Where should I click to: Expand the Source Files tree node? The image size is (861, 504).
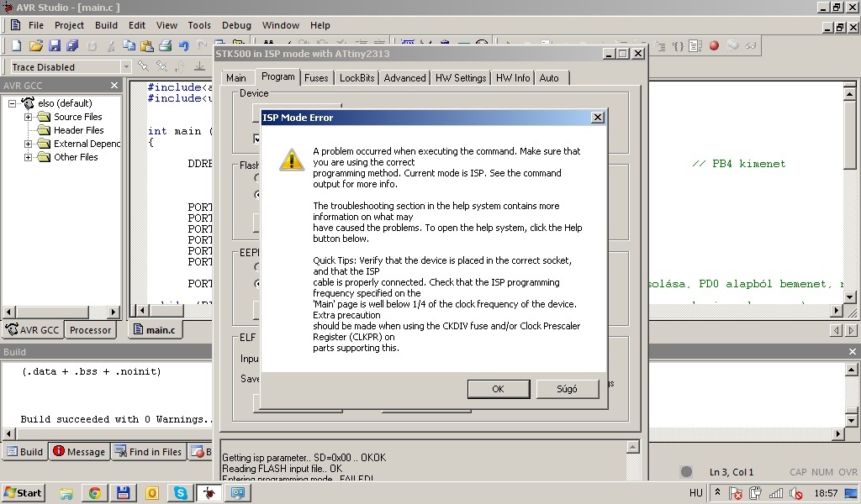tap(28, 117)
